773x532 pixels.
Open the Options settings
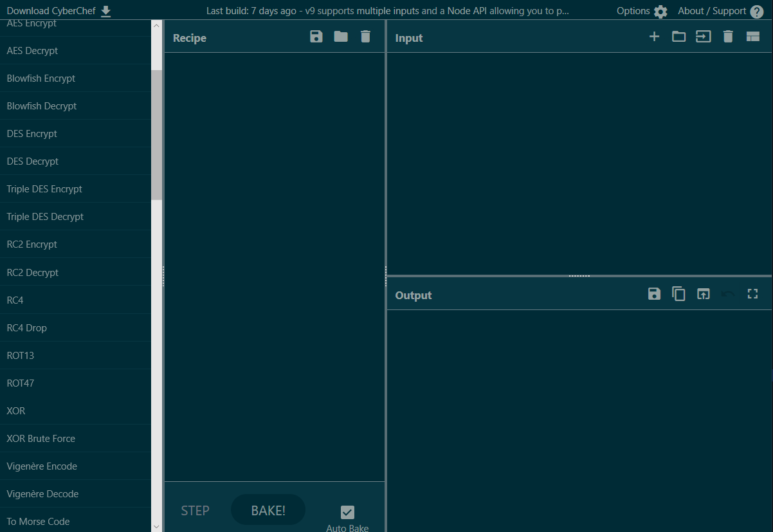(x=642, y=11)
